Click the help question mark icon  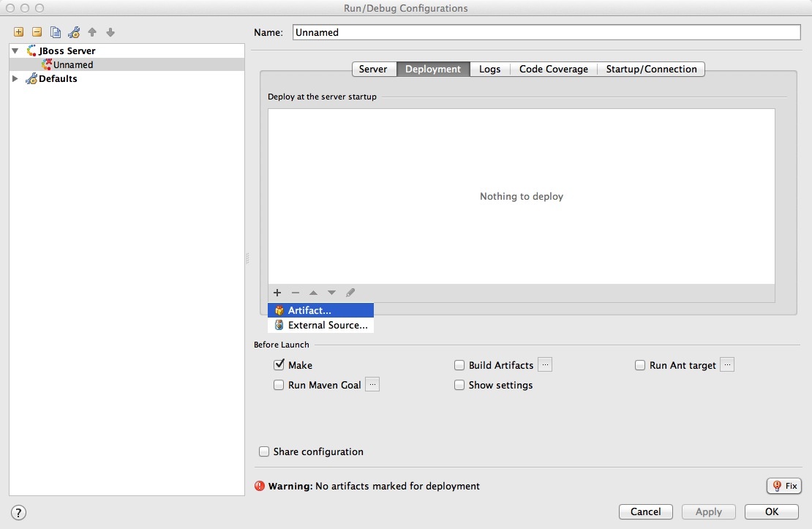click(x=19, y=512)
